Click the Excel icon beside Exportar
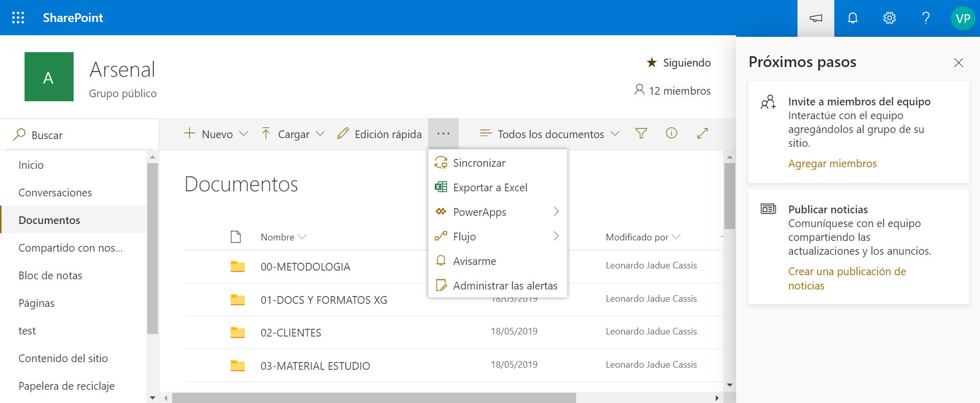 441,187
